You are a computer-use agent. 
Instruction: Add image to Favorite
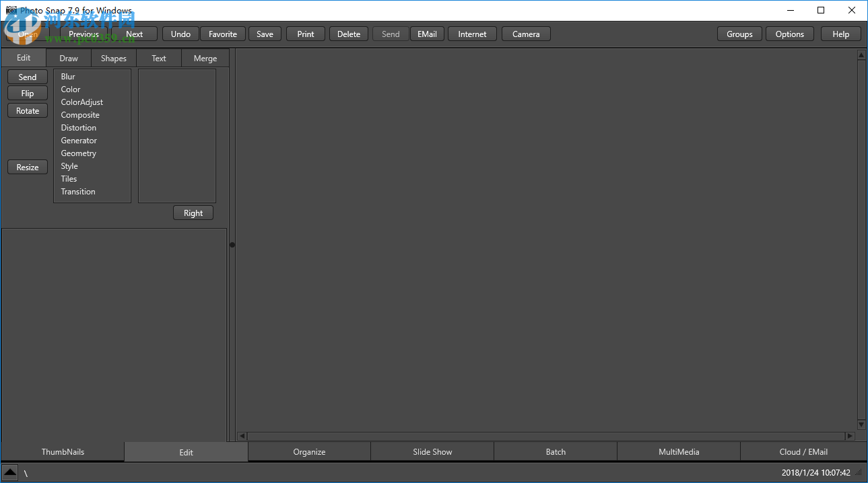[223, 34]
